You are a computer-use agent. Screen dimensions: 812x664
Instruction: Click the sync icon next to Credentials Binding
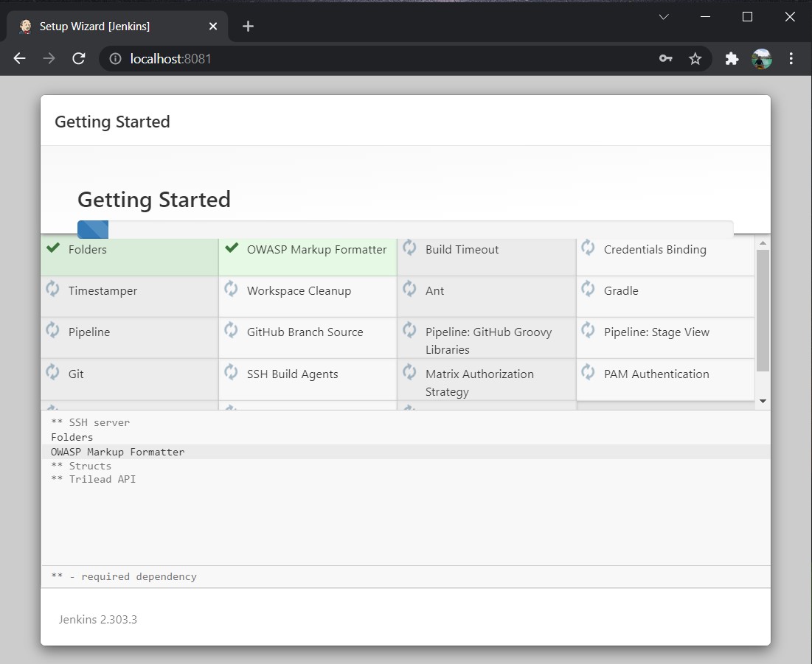tap(588, 248)
